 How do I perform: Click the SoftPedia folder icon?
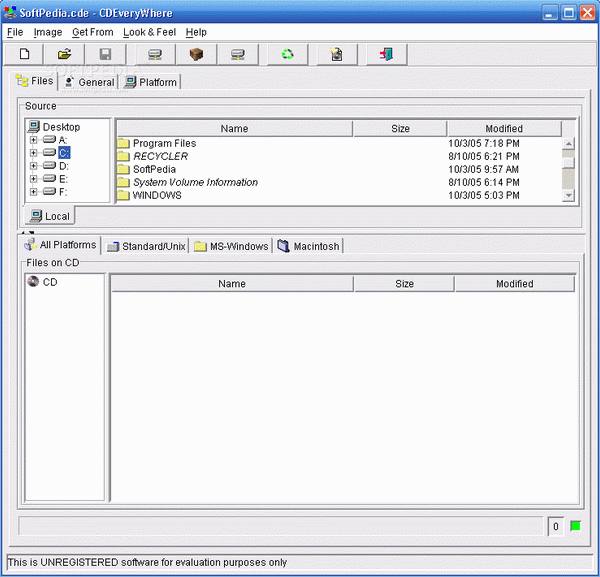(123, 169)
